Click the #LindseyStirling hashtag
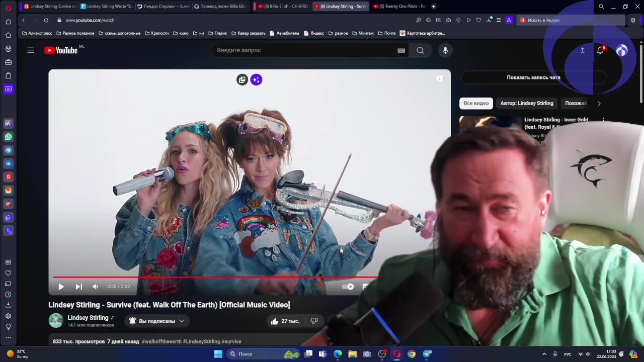Image resolution: width=644 pixels, height=362 pixels. click(202, 341)
